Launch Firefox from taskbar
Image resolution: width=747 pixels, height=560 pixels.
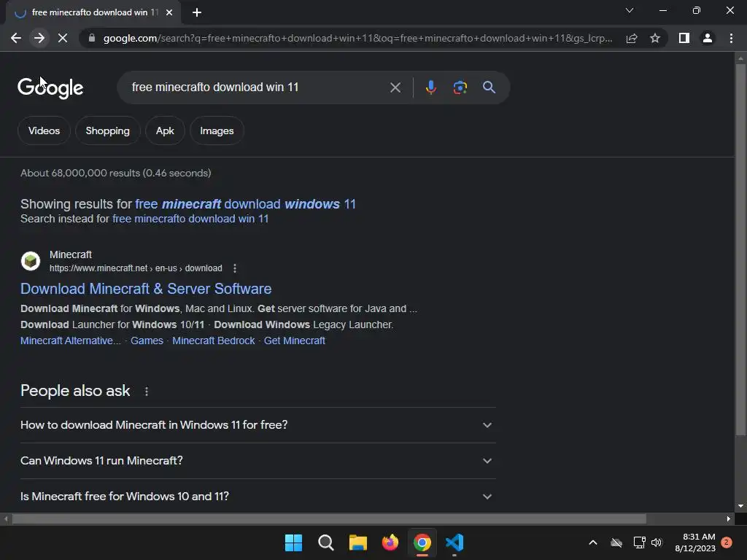[390, 542]
